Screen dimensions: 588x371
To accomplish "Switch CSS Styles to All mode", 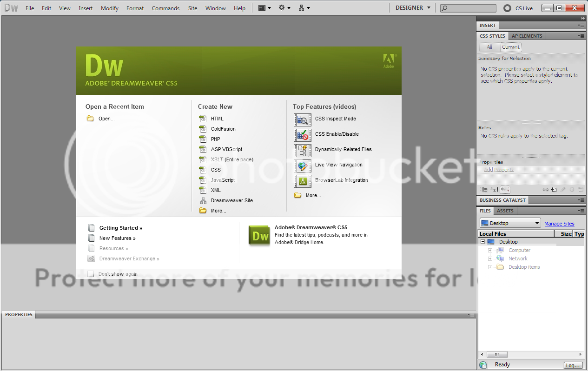I will (489, 47).
